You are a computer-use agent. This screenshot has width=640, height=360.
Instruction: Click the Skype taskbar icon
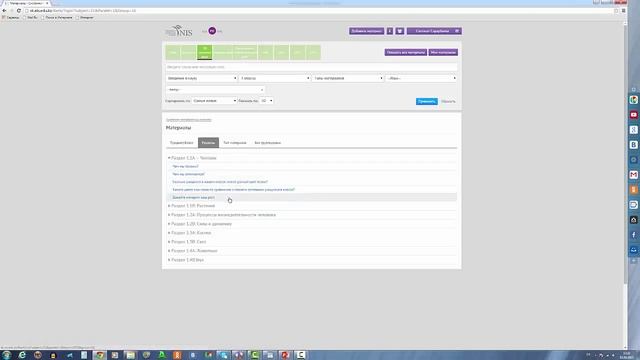point(223,355)
